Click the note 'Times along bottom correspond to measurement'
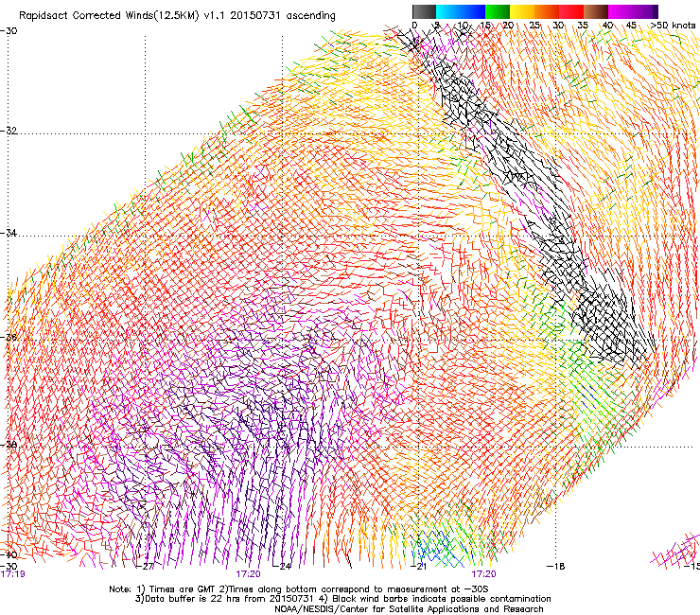Image resolution: width=700 pixels, height=615 pixels. [x=337, y=589]
